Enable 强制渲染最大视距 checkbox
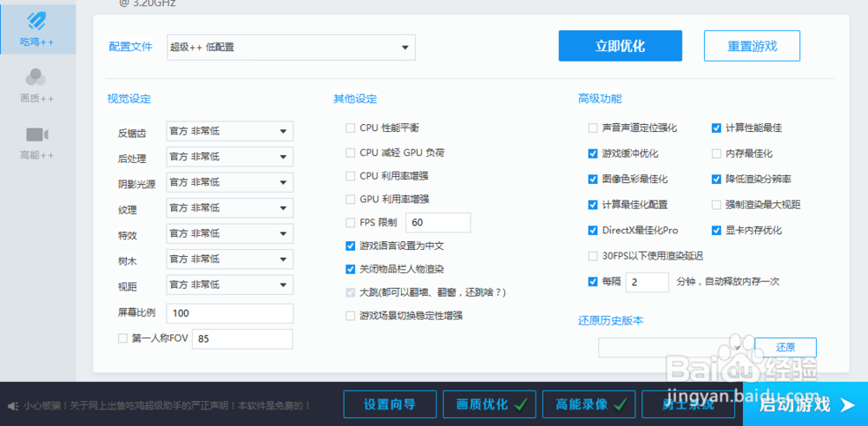Viewport: 868px width, 426px height. click(716, 205)
